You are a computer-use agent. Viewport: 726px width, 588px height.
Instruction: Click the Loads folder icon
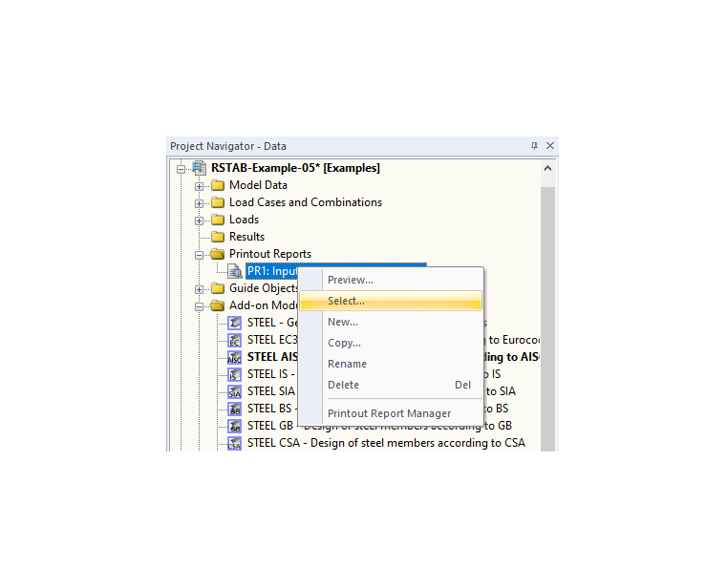[218, 220]
